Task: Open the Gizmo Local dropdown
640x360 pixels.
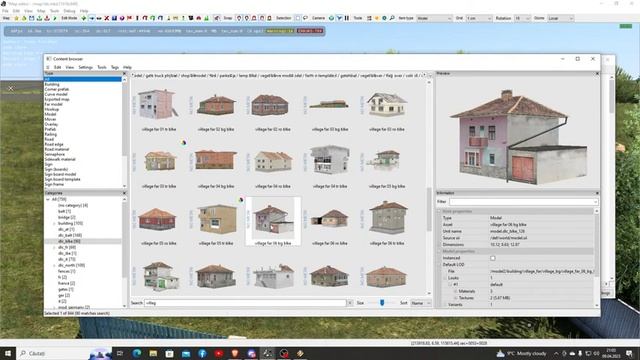Action: (x=560, y=18)
